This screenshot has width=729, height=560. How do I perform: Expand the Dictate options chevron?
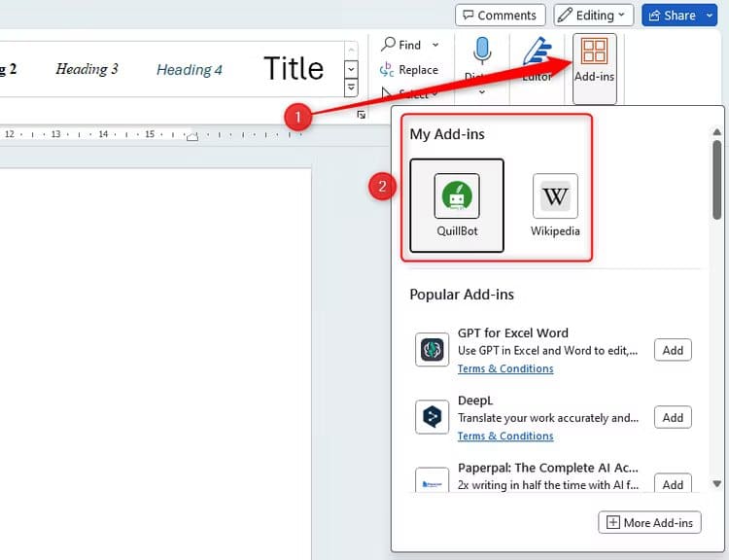click(482, 92)
